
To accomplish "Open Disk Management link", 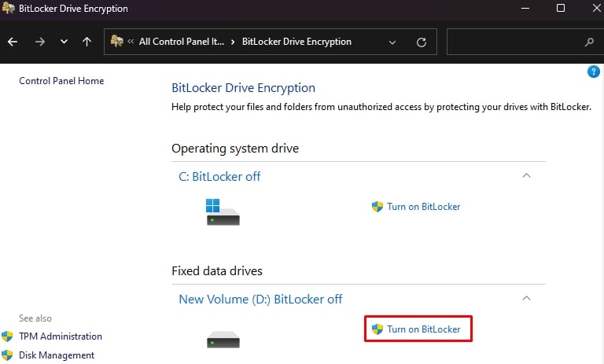I will [57, 355].
